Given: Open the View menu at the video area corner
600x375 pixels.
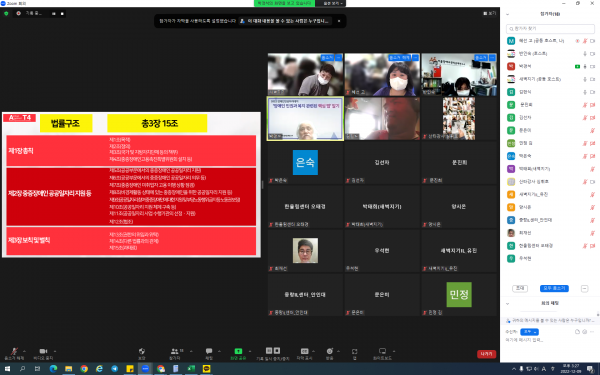Looking at the screenshot, I should pos(489,13).
